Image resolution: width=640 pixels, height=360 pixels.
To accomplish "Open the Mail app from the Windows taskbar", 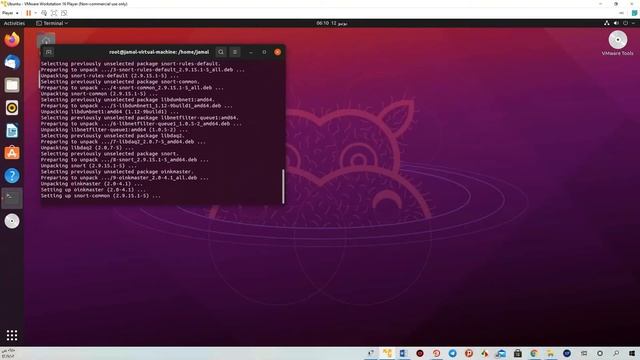I will [x=501, y=353].
